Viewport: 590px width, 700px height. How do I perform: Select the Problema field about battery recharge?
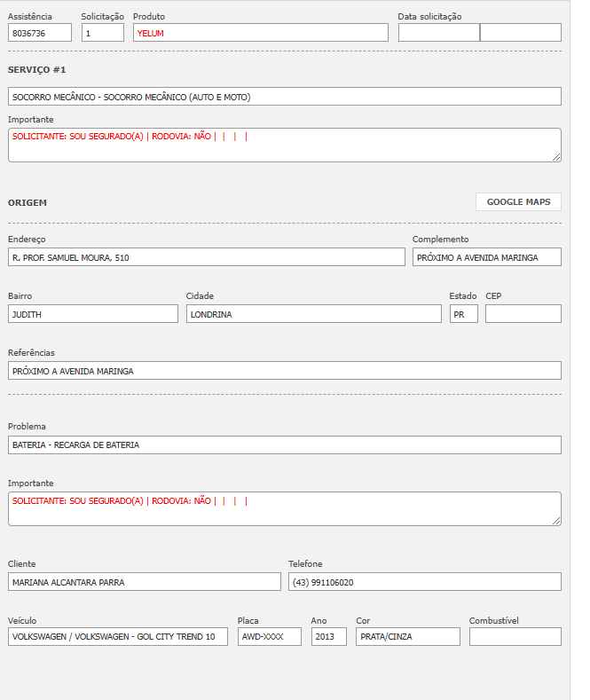[284, 444]
